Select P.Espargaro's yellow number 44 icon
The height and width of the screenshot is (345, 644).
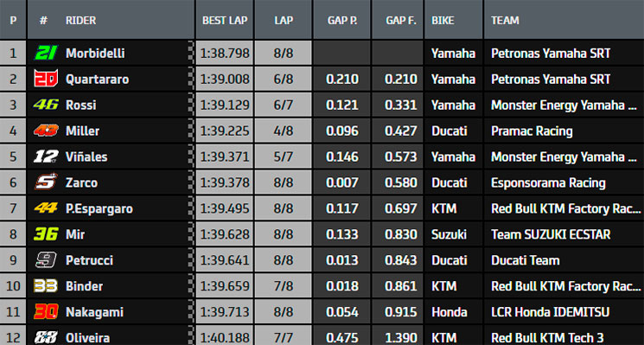tap(46, 208)
